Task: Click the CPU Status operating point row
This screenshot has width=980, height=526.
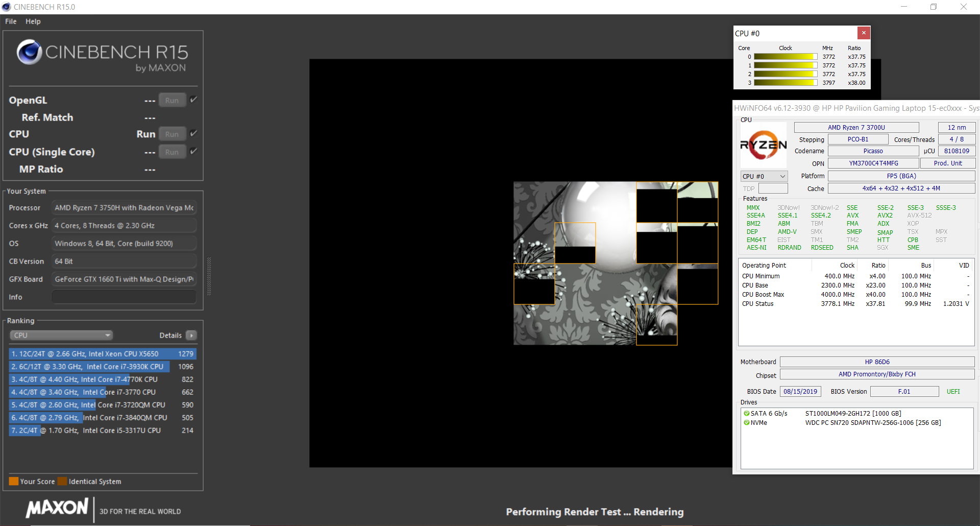Action: pyautogui.click(x=856, y=304)
